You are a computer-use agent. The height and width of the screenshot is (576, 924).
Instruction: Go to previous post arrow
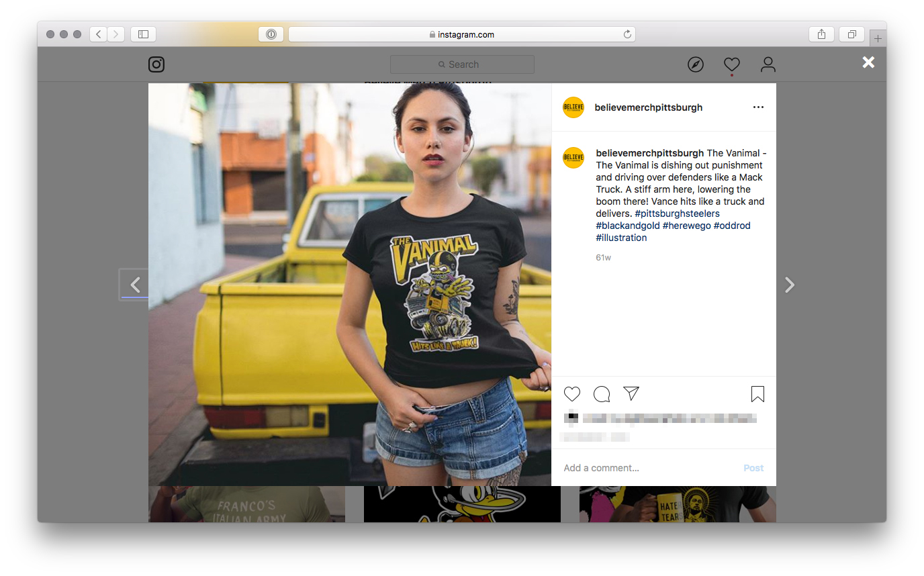[135, 285]
